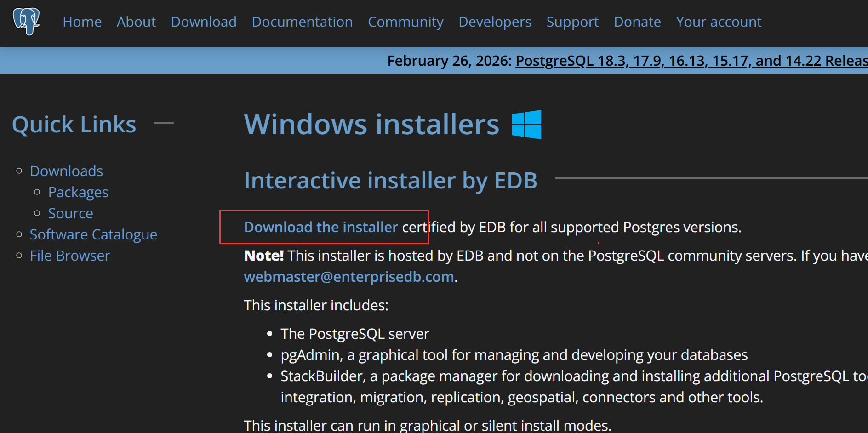Image resolution: width=868 pixels, height=433 pixels.
Task: Open Your account page
Action: coord(719,22)
